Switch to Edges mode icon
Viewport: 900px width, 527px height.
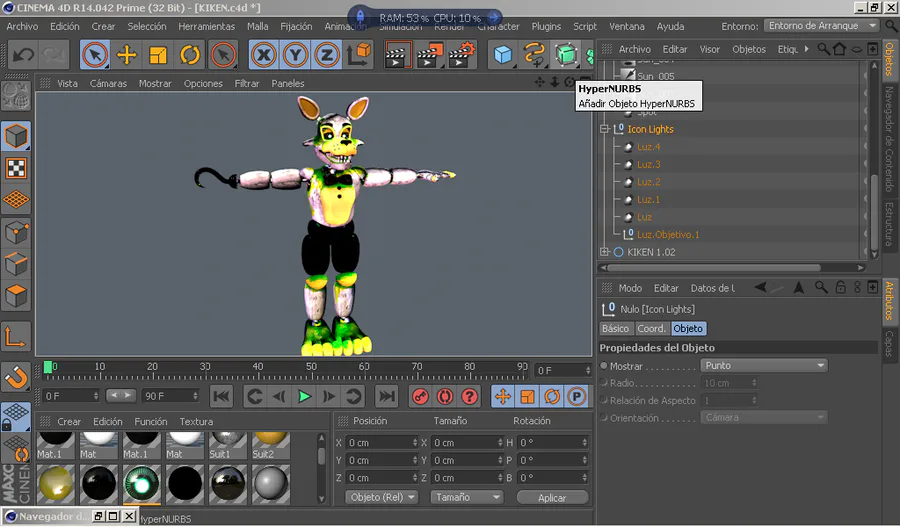[x=16, y=264]
